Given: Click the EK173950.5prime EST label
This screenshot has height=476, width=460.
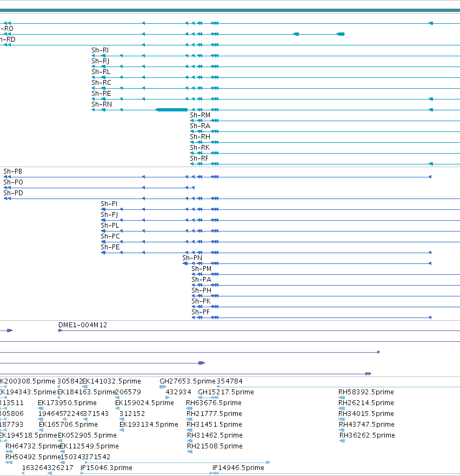Looking at the screenshot, I should pyautogui.click(x=67, y=403).
